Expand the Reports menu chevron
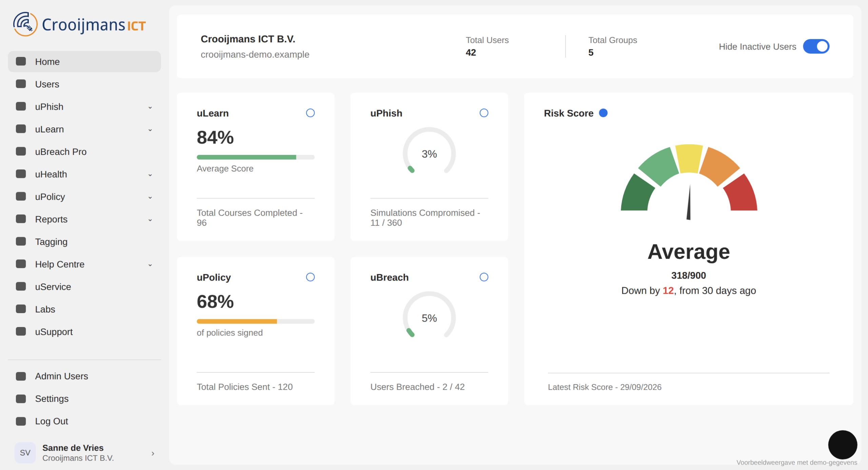This screenshot has height=470, width=868. point(150,220)
